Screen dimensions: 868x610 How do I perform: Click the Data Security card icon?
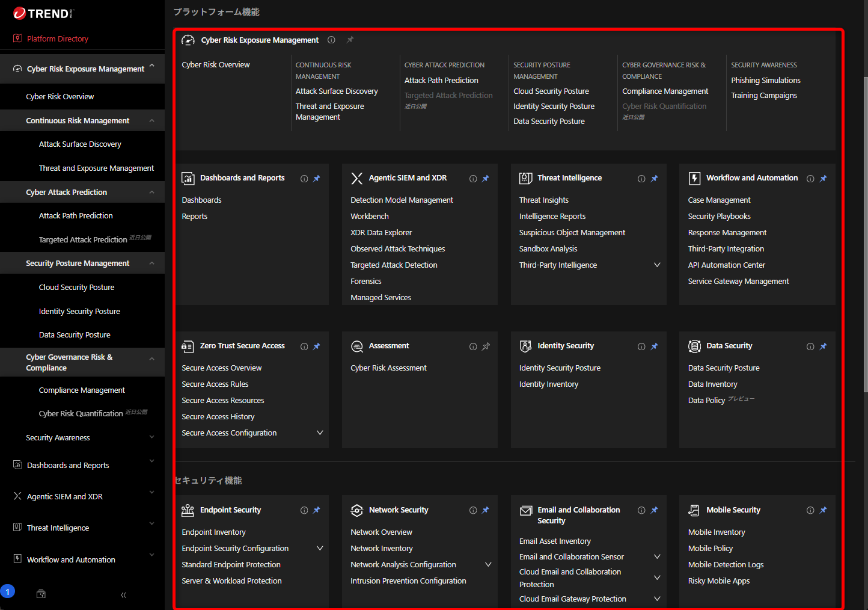click(x=694, y=346)
